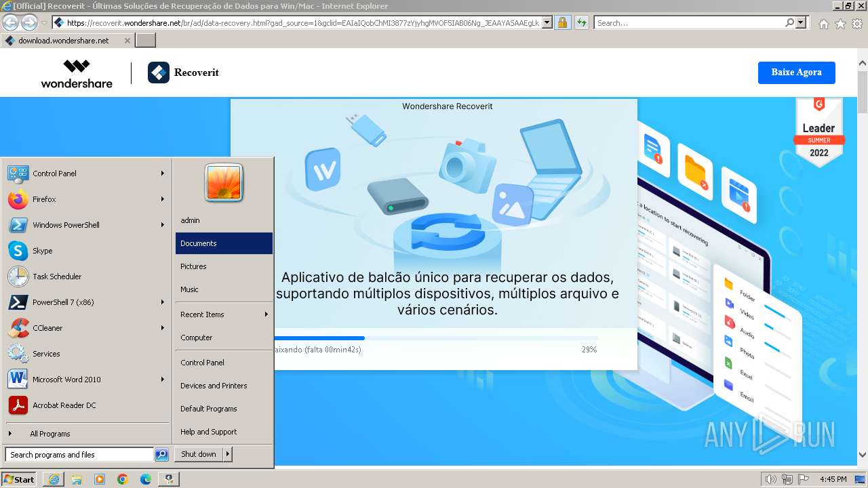
Task: Go forward with the browser Forward button
Action: click(29, 23)
